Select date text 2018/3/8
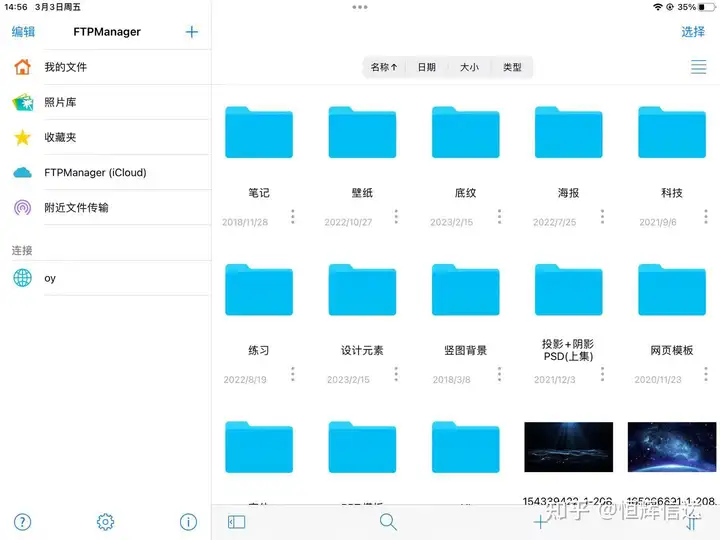This screenshot has width=720, height=540. (451, 380)
